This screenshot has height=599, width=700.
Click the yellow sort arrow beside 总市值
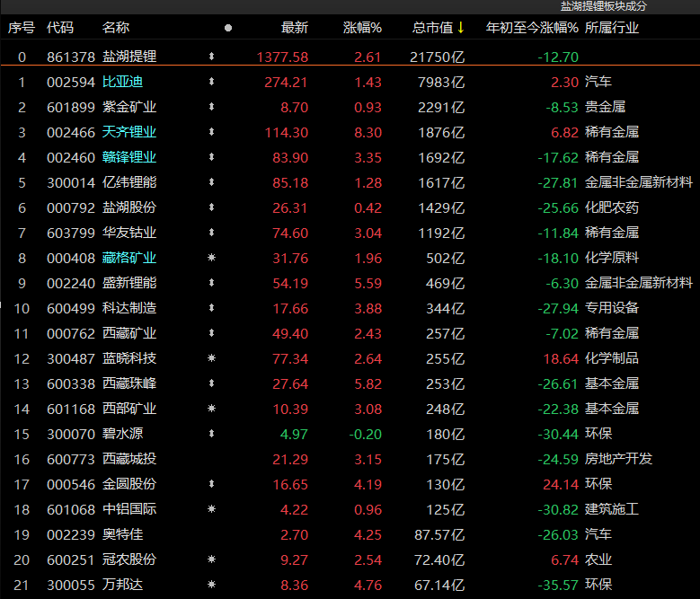(461, 28)
